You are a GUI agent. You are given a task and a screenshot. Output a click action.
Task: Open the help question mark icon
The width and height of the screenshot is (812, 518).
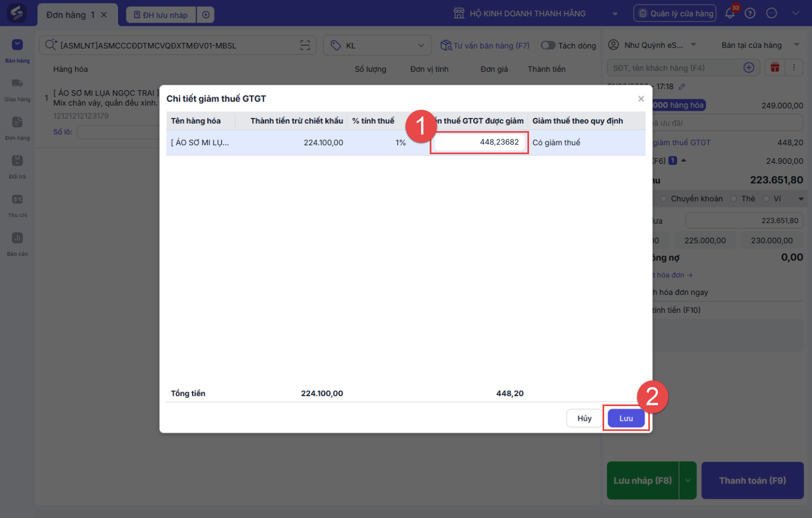pyautogui.click(x=750, y=13)
